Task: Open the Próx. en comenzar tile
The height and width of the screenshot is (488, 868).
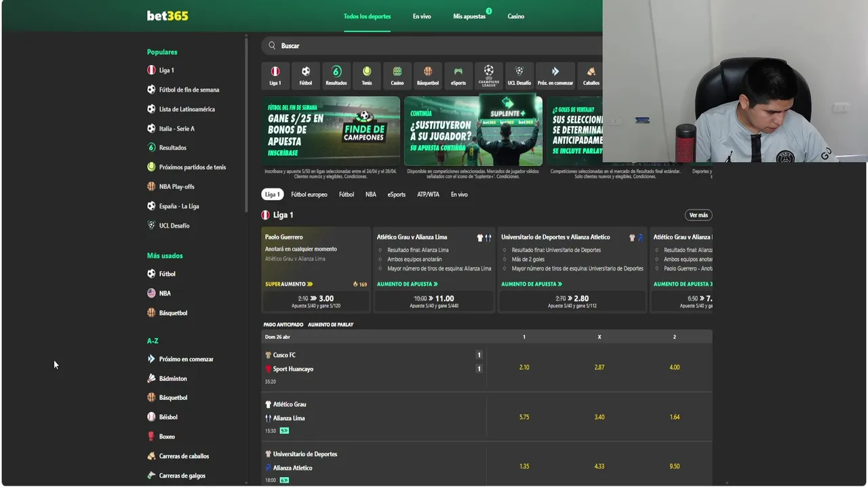Action: coord(555,75)
